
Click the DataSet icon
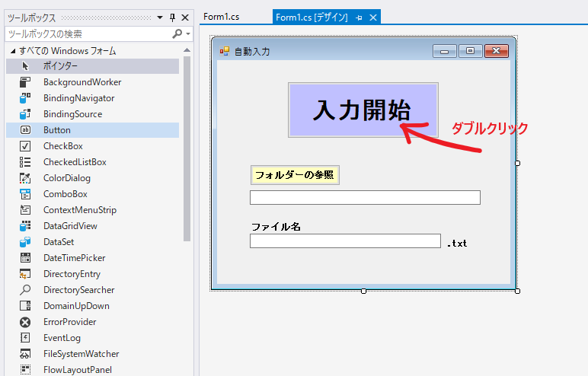25,242
